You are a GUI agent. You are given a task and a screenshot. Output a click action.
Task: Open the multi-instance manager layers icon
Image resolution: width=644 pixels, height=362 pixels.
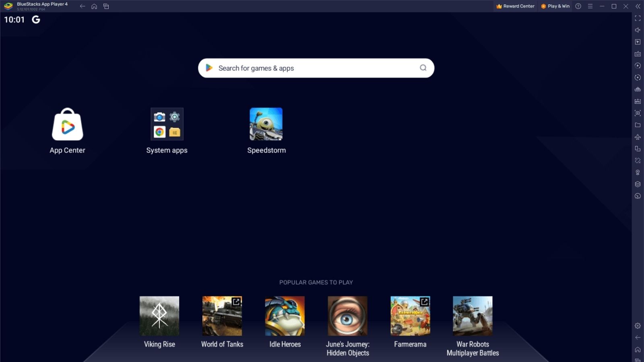(x=638, y=184)
